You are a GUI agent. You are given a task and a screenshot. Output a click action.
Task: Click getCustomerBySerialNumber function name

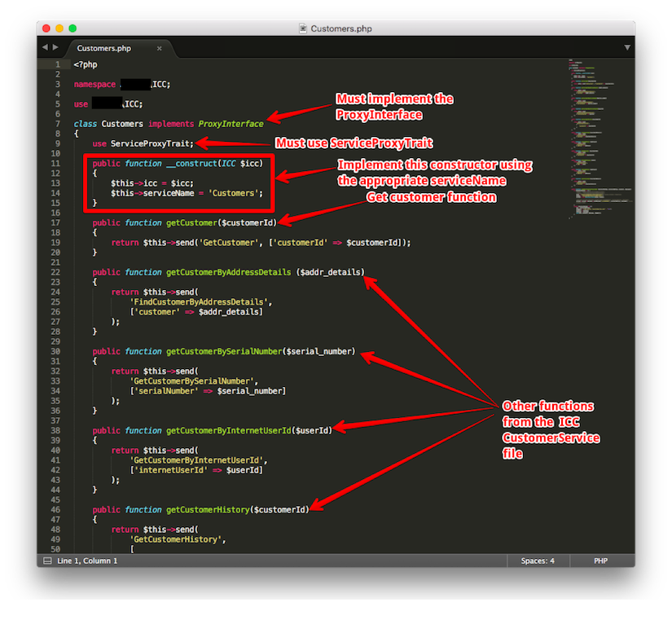point(224,352)
